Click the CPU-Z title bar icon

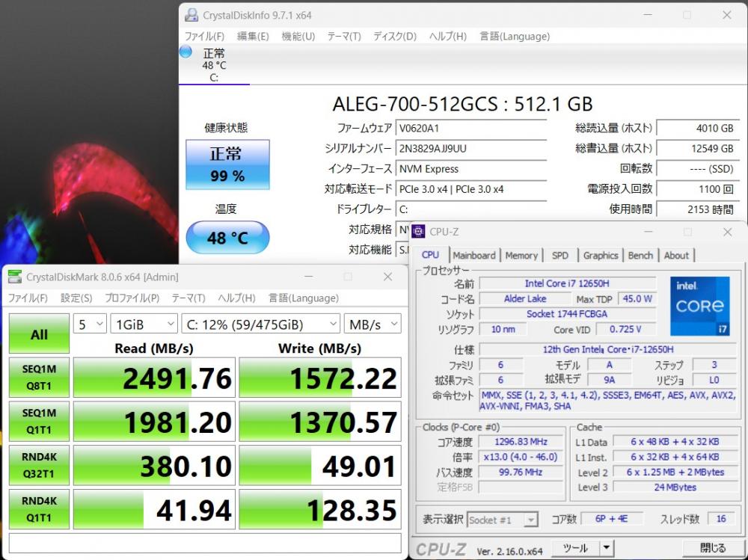pos(418,231)
